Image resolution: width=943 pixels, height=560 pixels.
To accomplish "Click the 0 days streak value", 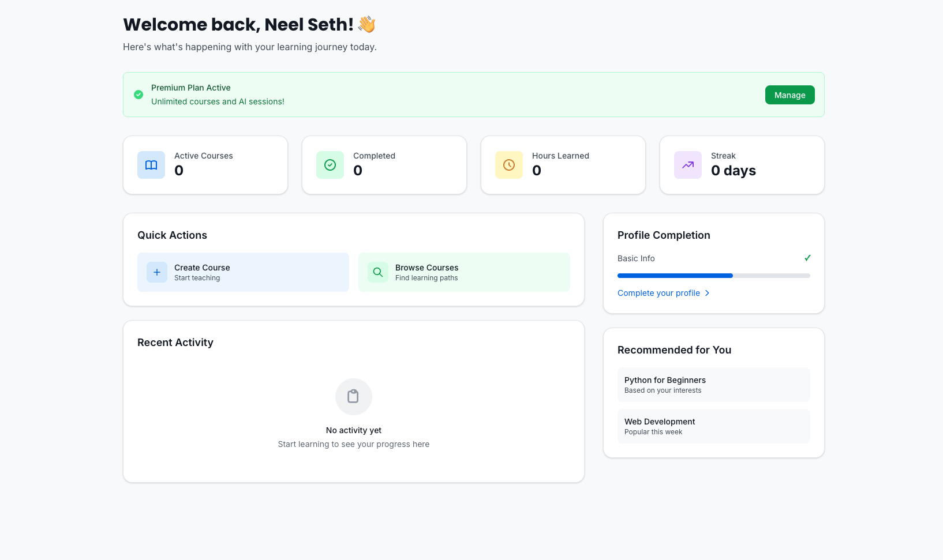I will (x=734, y=171).
